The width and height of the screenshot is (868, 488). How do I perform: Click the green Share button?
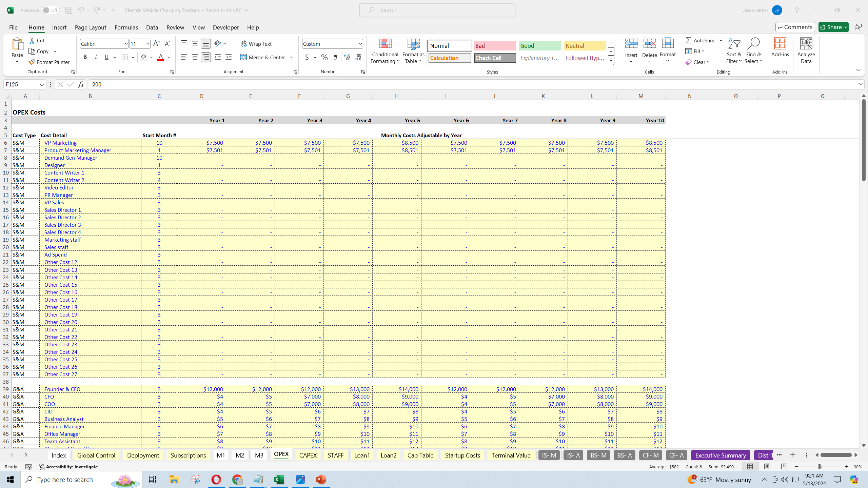[833, 27]
